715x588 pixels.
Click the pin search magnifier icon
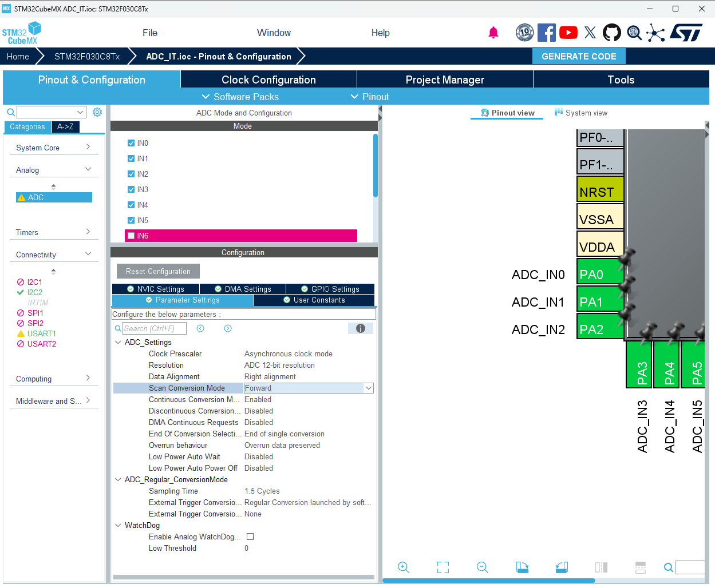(x=668, y=567)
